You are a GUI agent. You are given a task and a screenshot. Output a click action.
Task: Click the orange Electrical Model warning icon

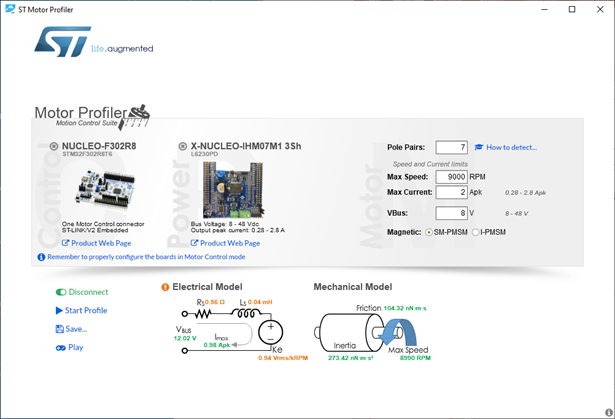point(165,287)
